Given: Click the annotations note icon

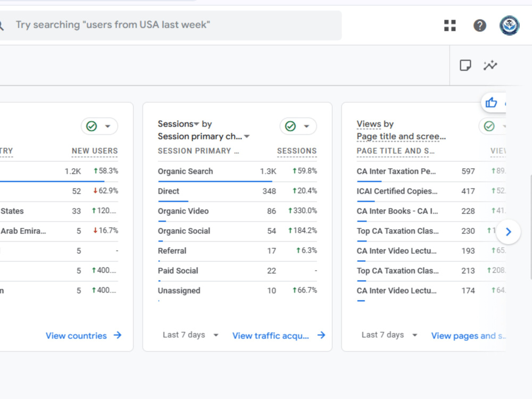Looking at the screenshot, I should tap(465, 65).
